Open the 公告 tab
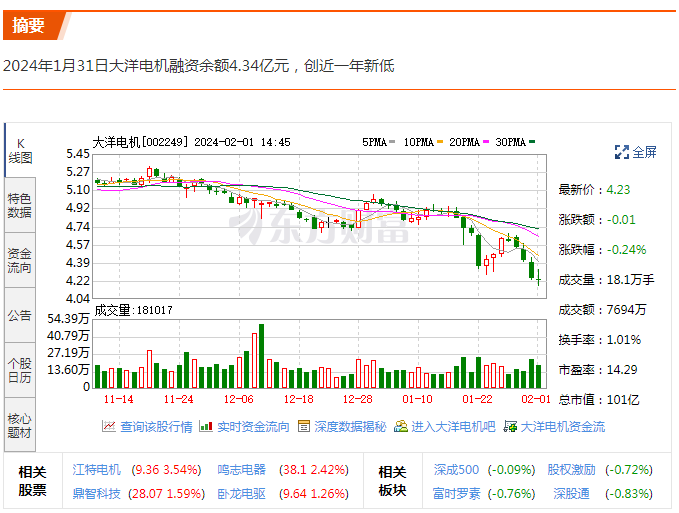This screenshot has height=513, width=679. (20, 315)
